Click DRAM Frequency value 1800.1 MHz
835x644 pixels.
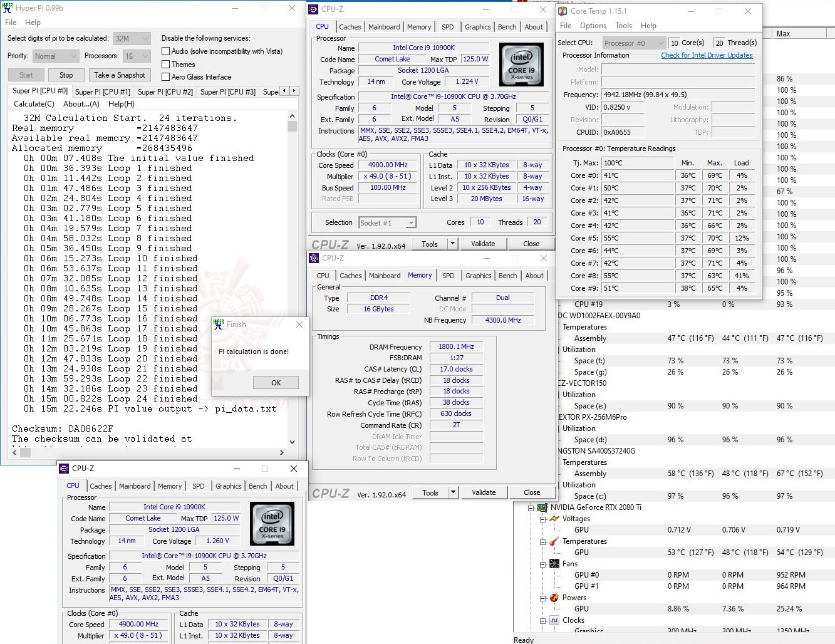[x=456, y=346]
